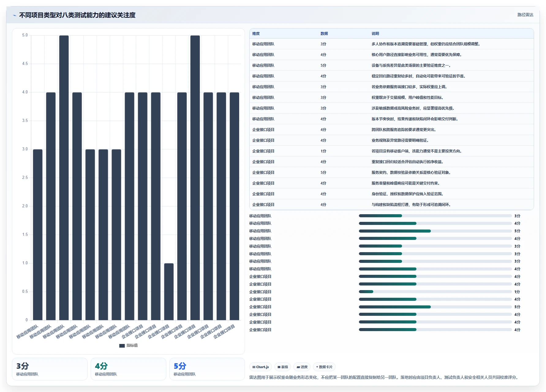
Task: Click the 1分 value in the table
Action: point(323,151)
